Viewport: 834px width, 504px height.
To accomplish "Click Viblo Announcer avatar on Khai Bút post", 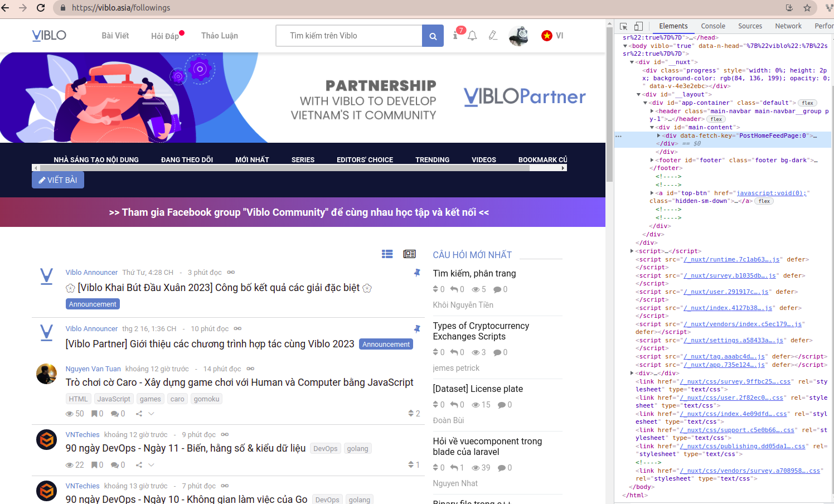I will pos(46,277).
